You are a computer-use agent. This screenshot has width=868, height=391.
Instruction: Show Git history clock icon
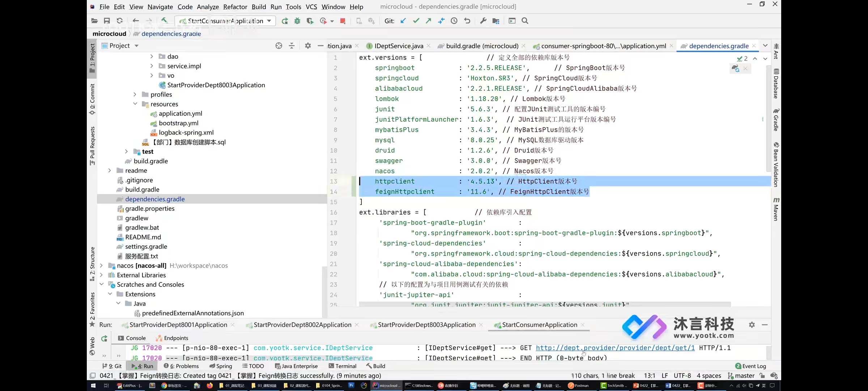[x=454, y=21]
